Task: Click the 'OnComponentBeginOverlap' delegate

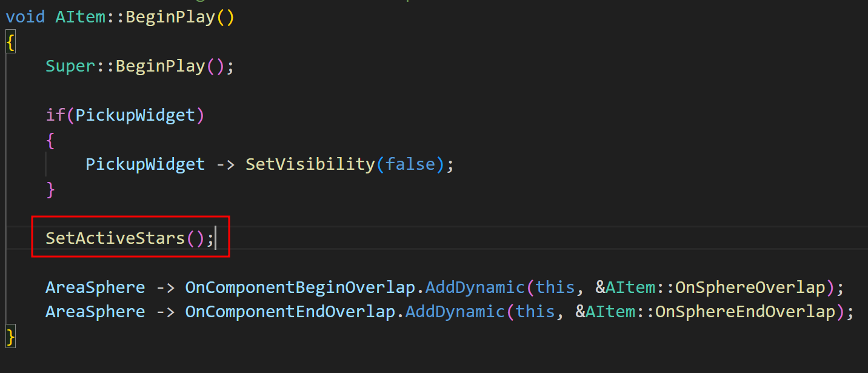Action: pyautogui.click(x=299, y=287)
